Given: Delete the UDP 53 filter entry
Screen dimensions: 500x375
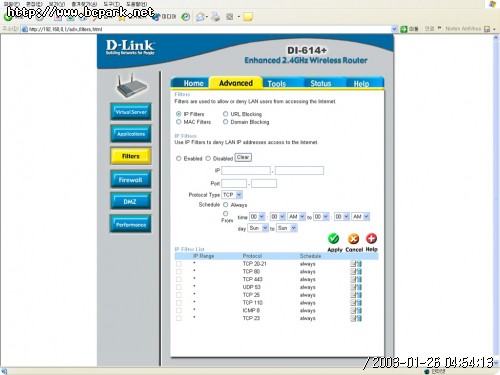Looking at the screenshot, I should click(x=359, y=287).
